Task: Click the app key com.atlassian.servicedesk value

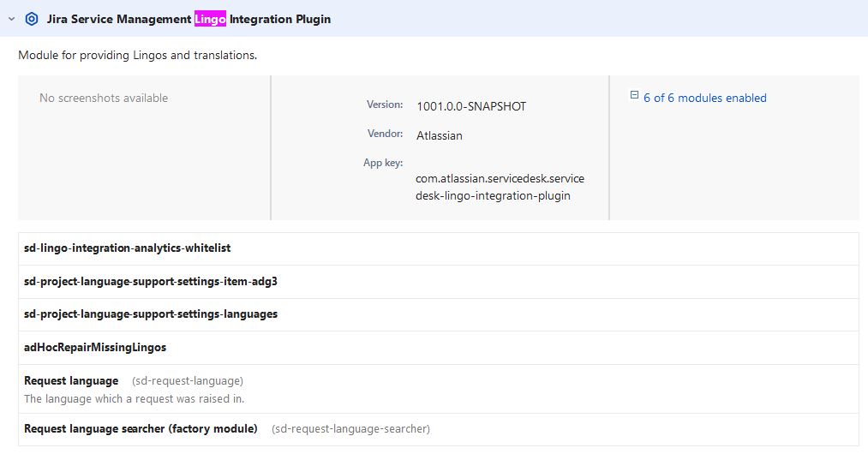Action: [500, 187]
